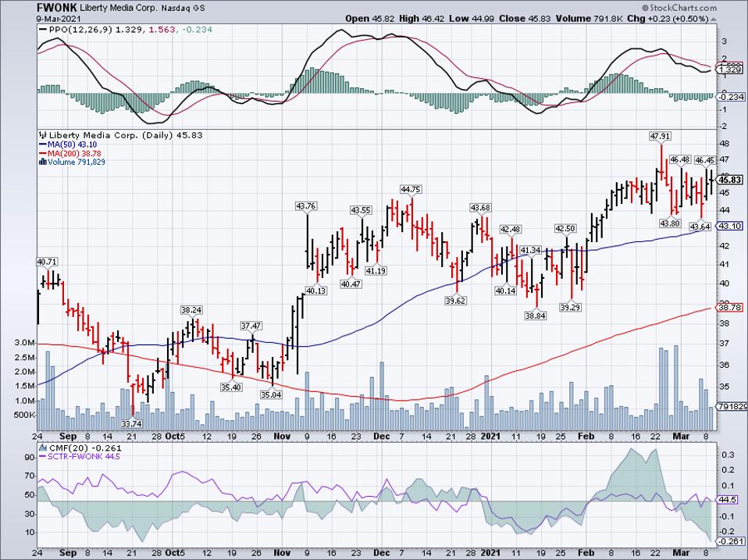Viewport: 748px width, 560px height.
Task: Click the purple line marker beside SCTR-FWONK
Action: [x=42, y=456]
